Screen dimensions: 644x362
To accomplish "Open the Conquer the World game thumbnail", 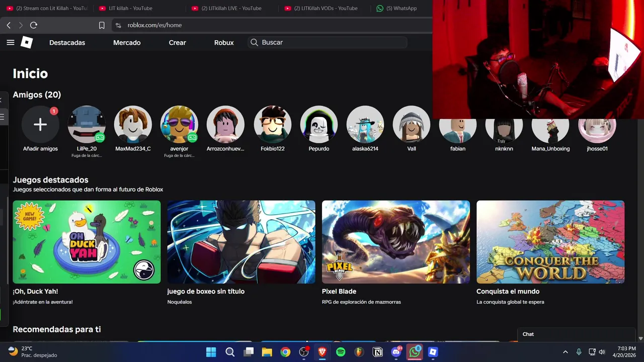I will tap(550, 242).
